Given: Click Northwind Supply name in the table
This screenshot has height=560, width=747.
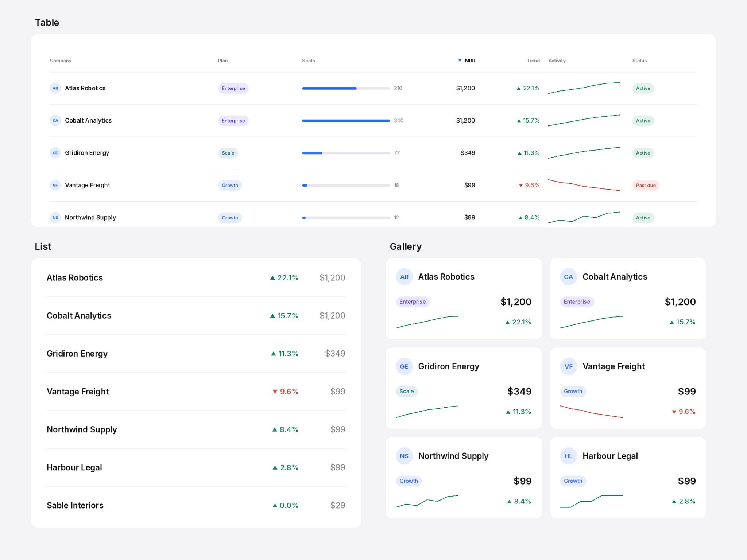Looking at the screenshot, I should pyautogui.click(x=90, y=218).
